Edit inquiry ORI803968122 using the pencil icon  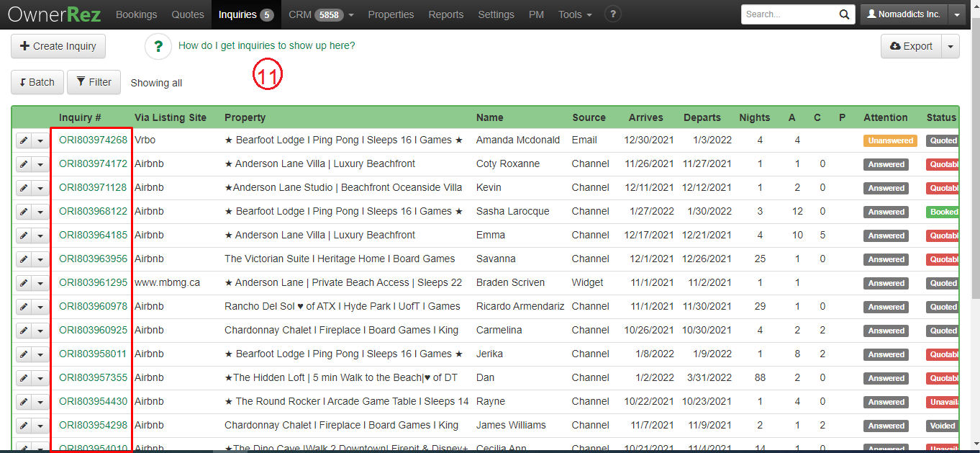[x=24, y=212]
